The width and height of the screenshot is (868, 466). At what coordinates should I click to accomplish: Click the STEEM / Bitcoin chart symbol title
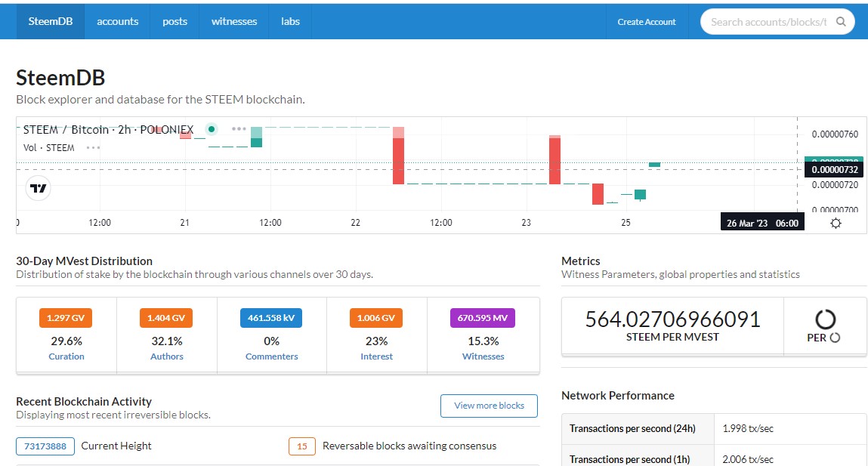(x=109, y=129)
